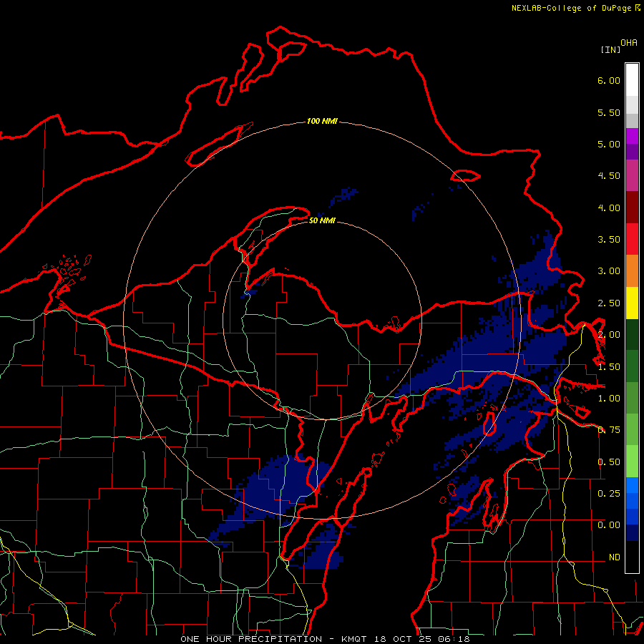Click the 0.00 legend value
The image size is (644, 644).
coord(609,525)
